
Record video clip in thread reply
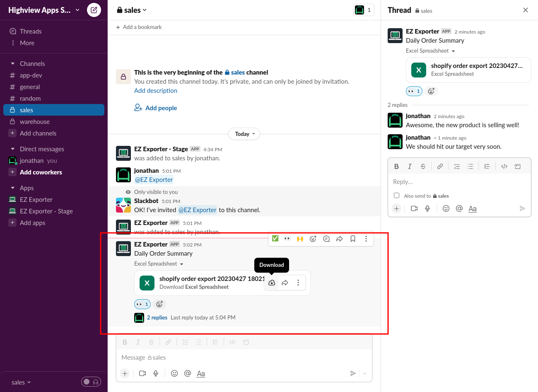(414, 208)
